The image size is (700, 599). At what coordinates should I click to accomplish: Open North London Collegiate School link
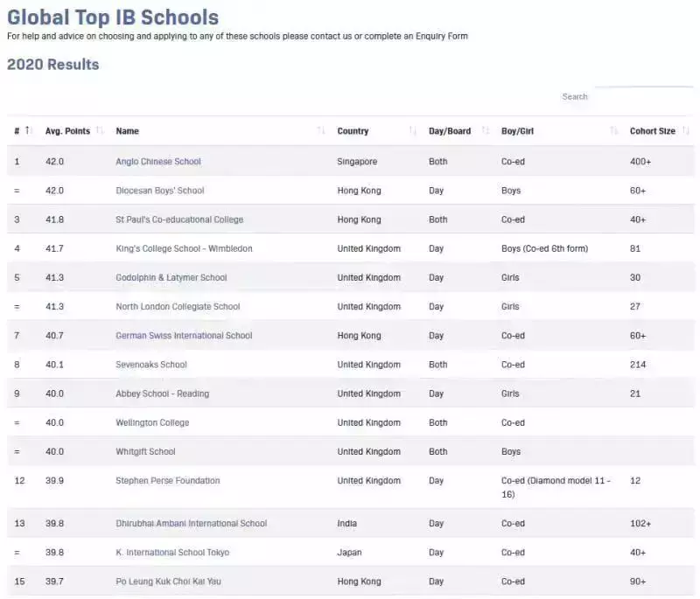tap(178, 307)
